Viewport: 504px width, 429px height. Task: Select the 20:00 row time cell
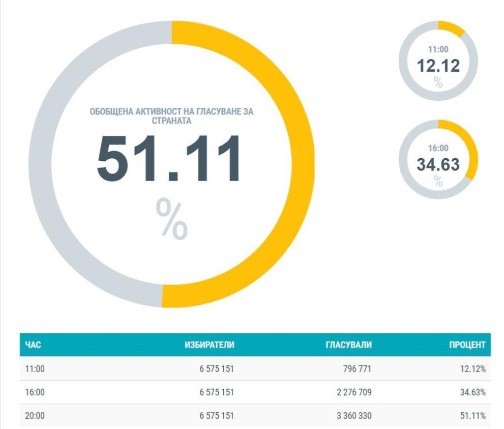click(35, 416)
